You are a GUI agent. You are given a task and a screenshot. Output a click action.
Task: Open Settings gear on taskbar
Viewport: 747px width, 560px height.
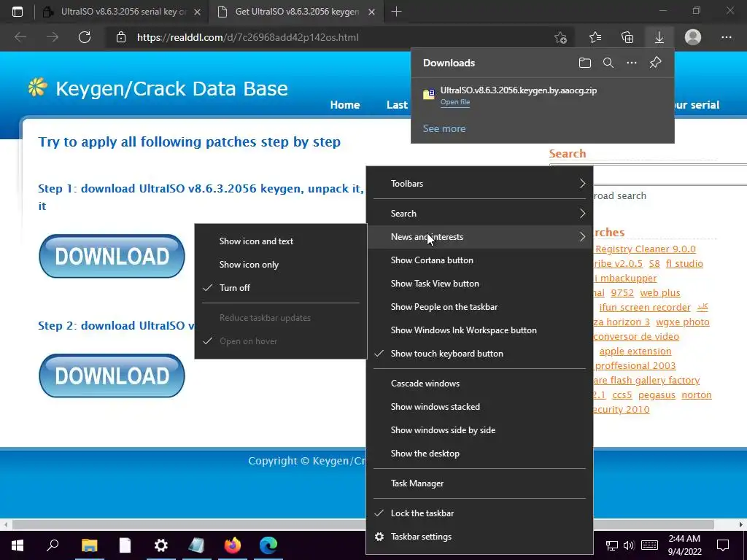tap(161, 545)
